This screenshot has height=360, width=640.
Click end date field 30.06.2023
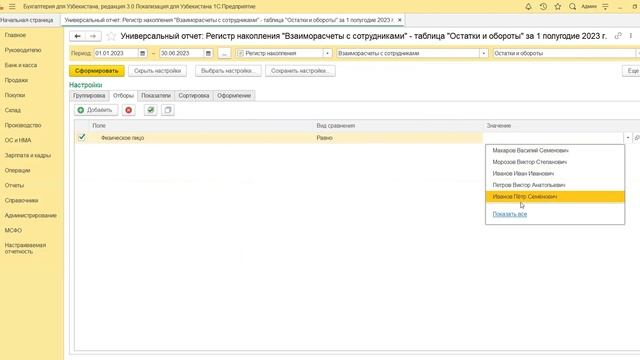[182, 53]
